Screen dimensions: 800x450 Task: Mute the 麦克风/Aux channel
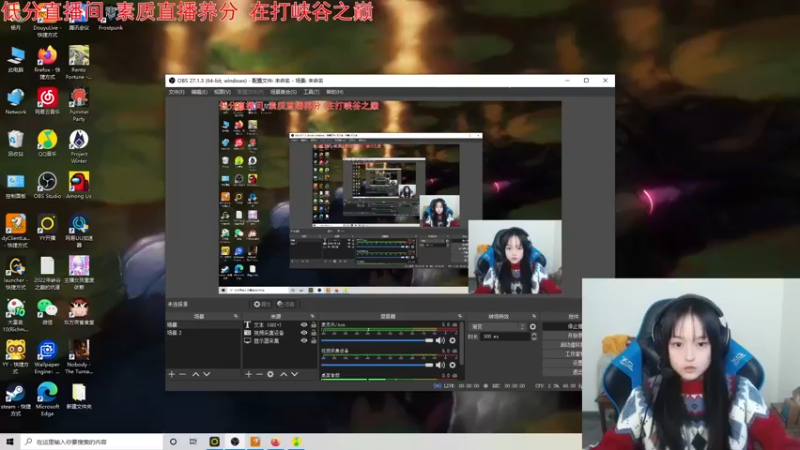[x=440, y=340]
